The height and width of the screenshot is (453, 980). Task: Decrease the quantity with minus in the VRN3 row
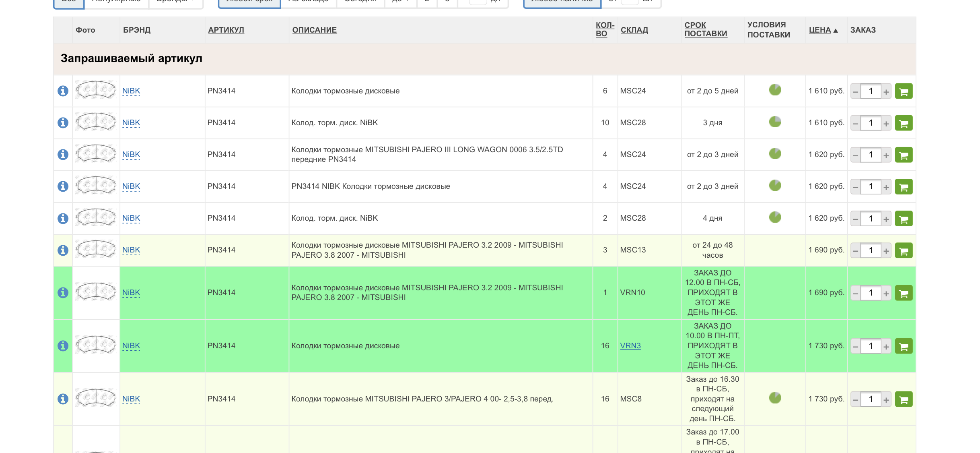tap(856, 347)
